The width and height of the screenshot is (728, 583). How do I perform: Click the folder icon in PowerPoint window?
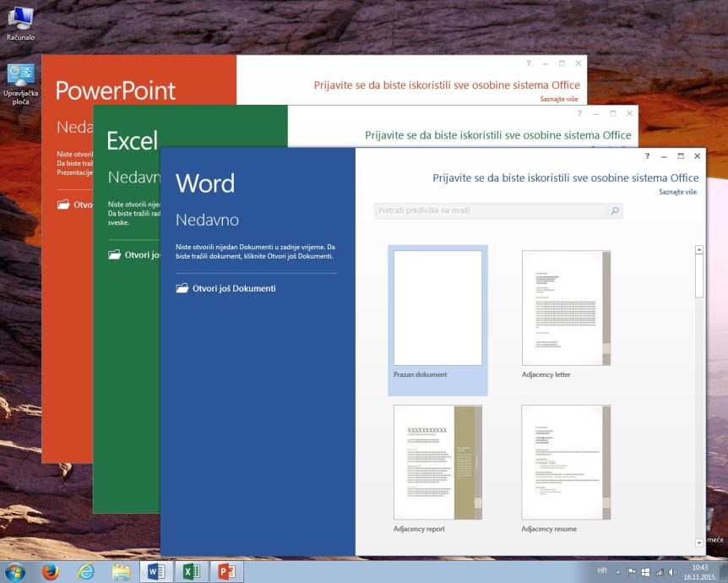tap(63, 204)
